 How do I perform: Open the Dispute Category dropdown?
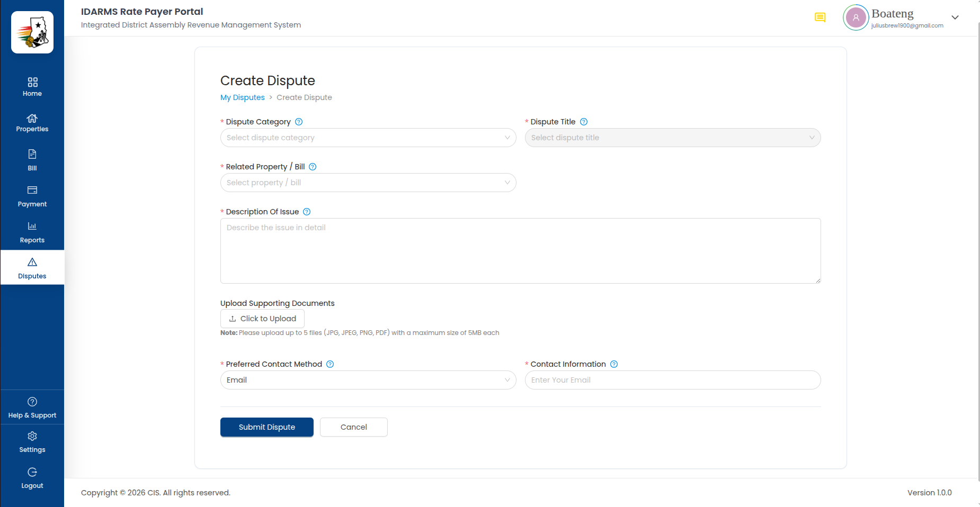coord(368,138)
